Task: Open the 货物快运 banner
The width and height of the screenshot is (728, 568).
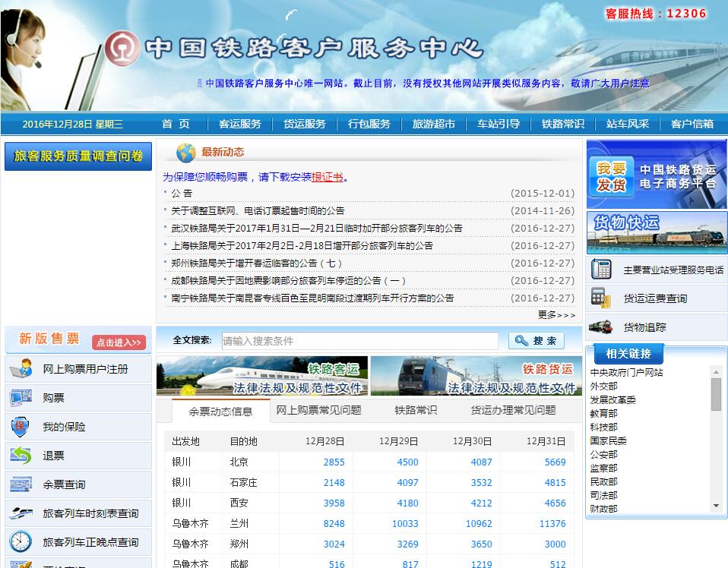Action: 657,232
